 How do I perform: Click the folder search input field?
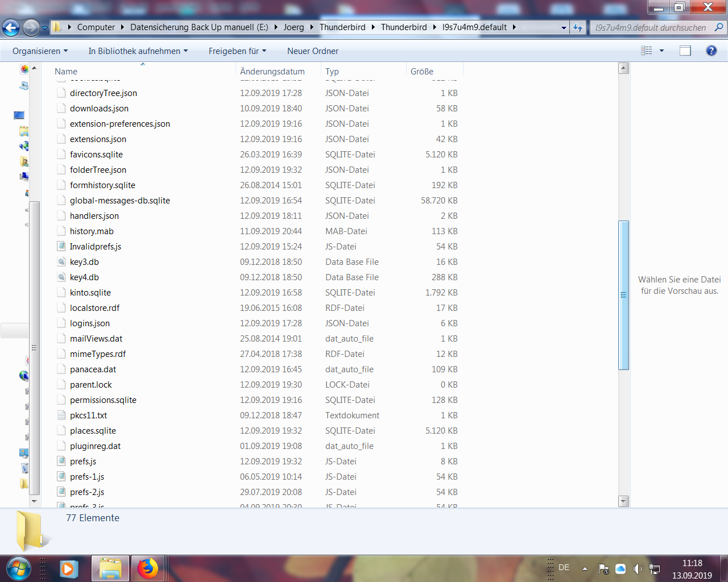(x=651, y=27)
